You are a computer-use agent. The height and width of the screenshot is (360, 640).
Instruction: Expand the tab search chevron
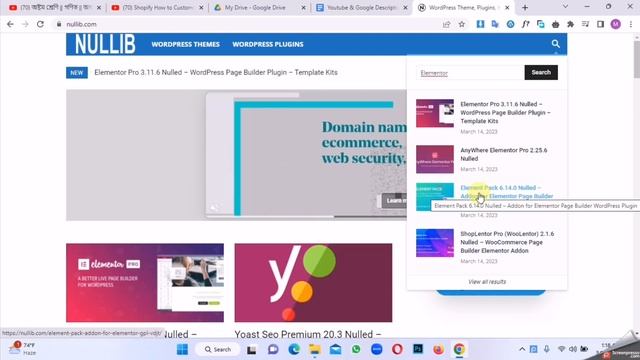coord(565,7)
